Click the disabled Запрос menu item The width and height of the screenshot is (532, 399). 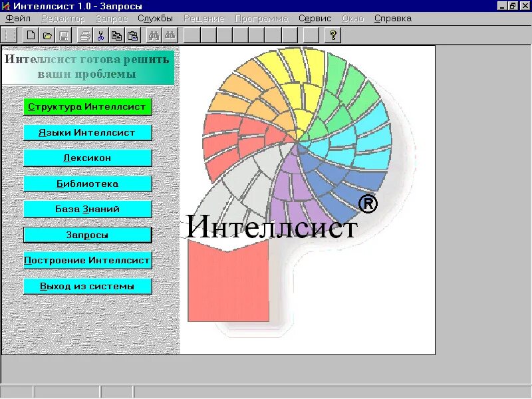pos(111,19)
